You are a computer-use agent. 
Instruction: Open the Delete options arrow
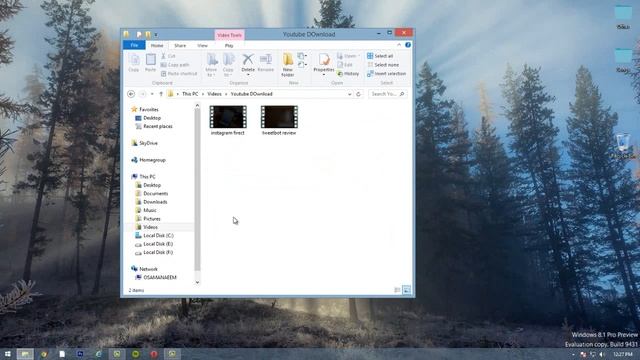click(248, 75)
